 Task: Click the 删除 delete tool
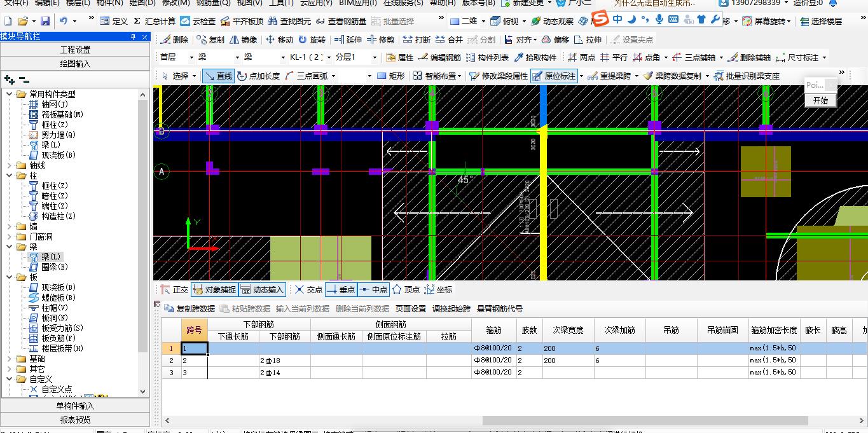point(174,39)
